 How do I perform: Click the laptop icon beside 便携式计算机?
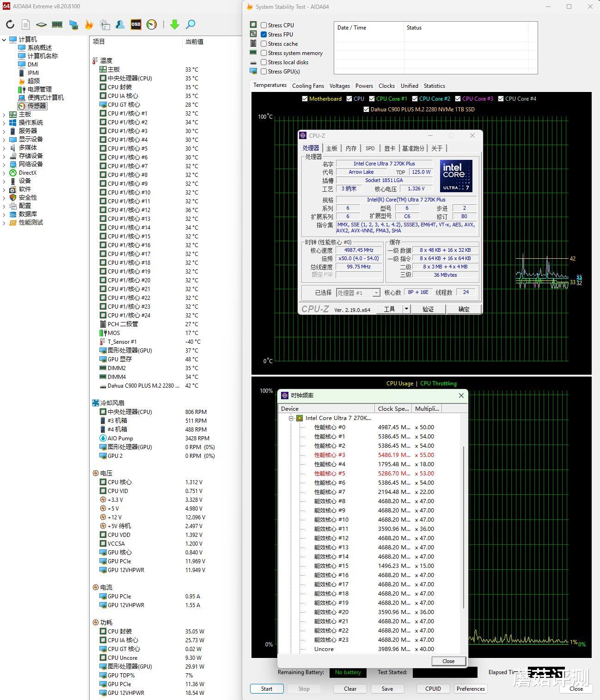[22, 97]
